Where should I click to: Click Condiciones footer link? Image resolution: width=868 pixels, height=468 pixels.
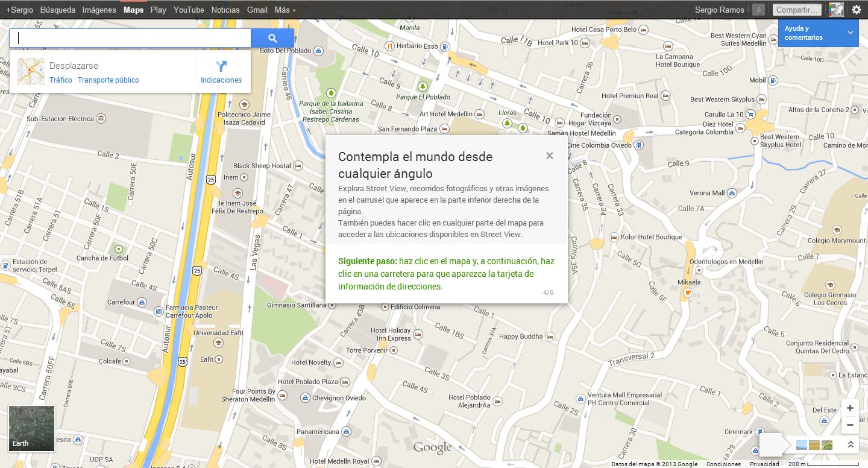pyautogui.click(x=723, y=464)
